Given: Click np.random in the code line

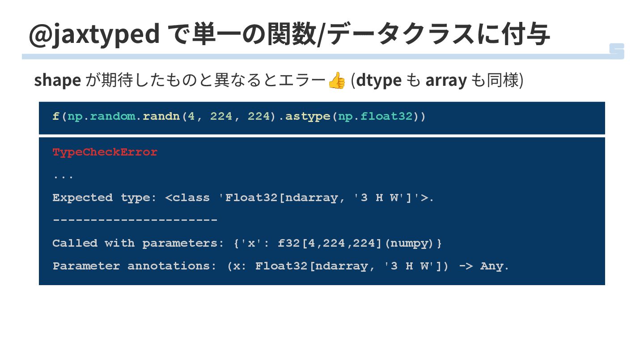Looking at the screenshot, I should [x=101, y=116].
